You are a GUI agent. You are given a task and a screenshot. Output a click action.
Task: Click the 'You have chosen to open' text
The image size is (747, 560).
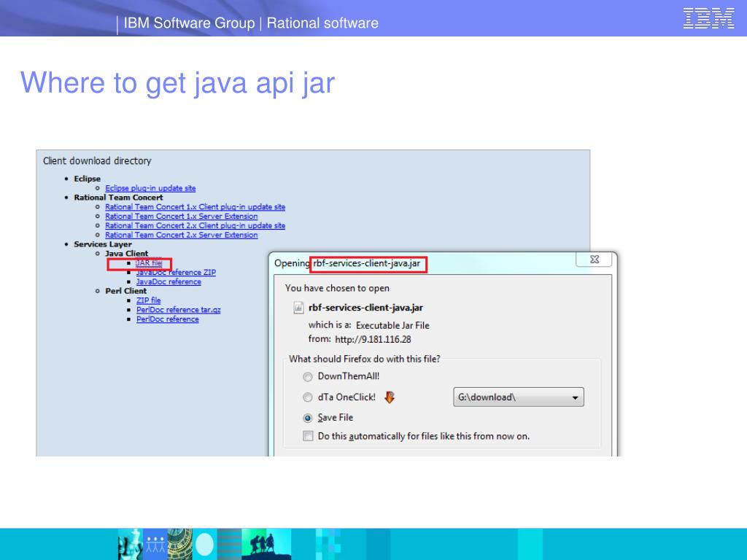pyautogui.click(x=337, y=288)
